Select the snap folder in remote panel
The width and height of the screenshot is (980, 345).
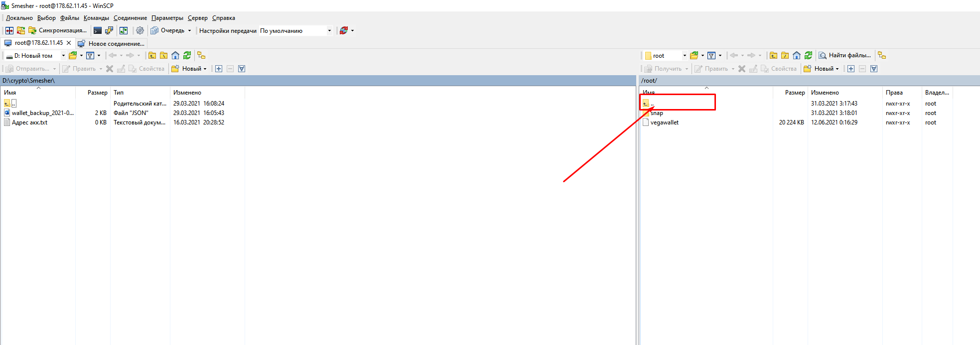click(657, 113)
